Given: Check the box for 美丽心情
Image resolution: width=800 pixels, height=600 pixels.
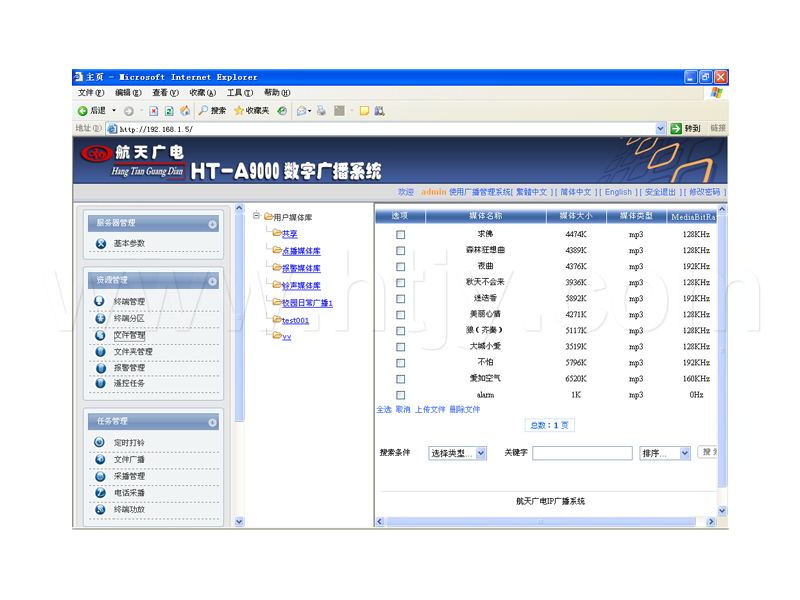Looking at the screenshot, I should (x=401, y=315).
